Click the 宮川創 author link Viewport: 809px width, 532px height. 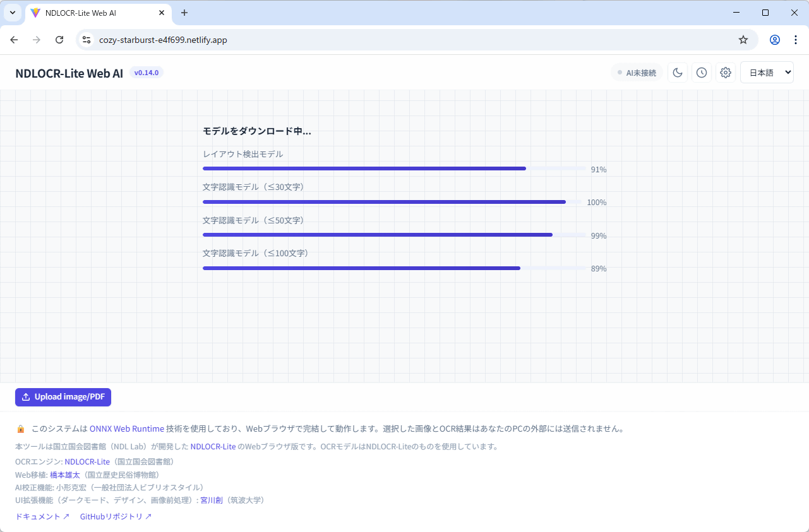(211, 500)
